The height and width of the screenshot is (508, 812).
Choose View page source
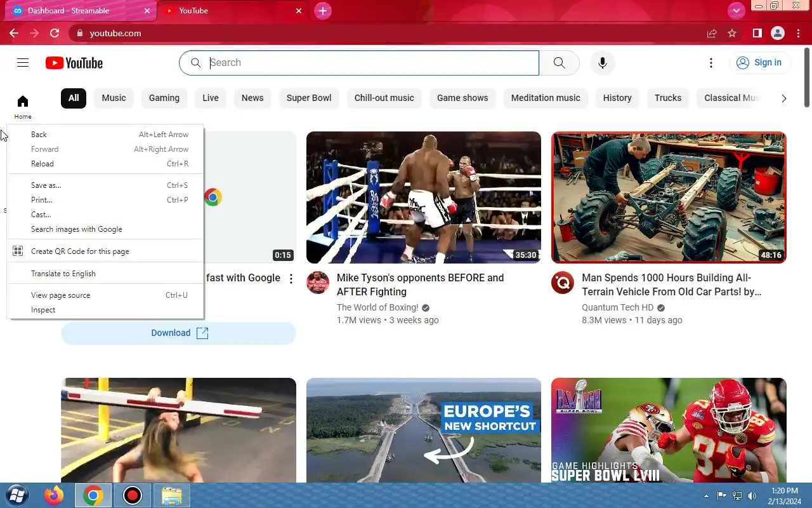click(105, 295)
